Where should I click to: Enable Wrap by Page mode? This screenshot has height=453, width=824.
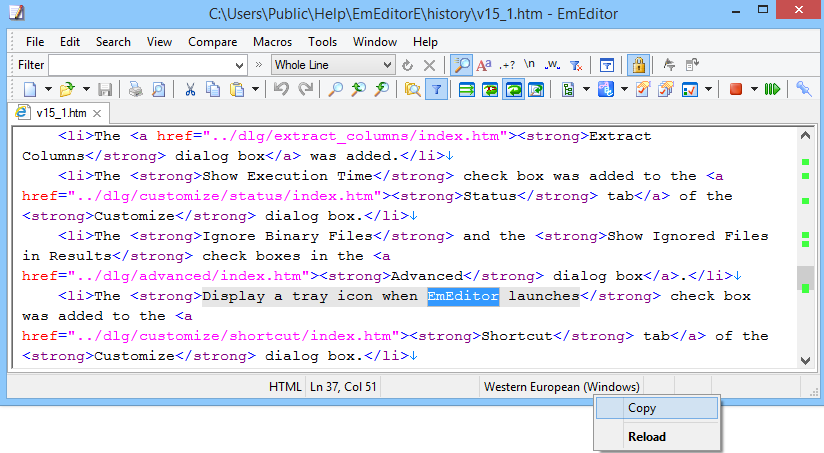click(x=536, y=89)
